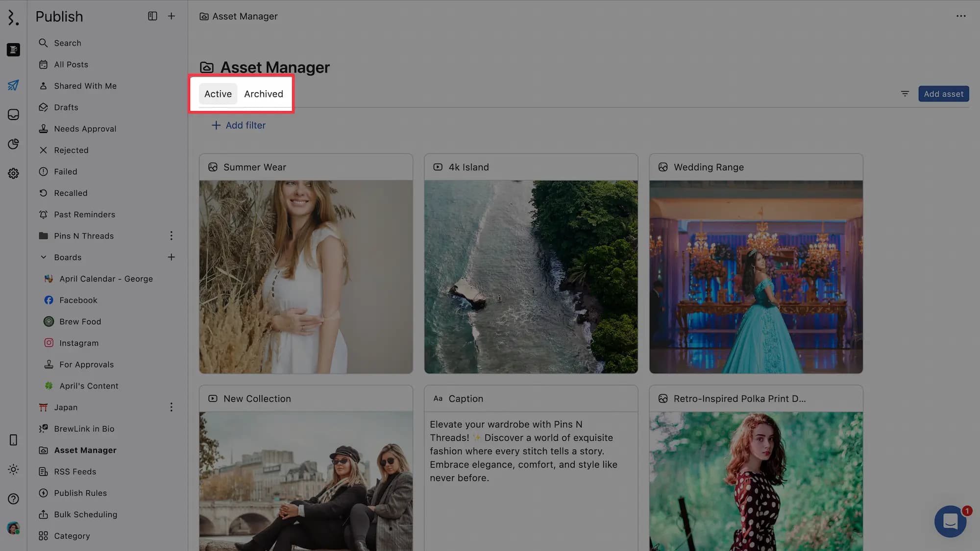Open the analytics pie chart icon
Viewport: 980px width, 551px height.
pyautogui.click(x=13, y=144)
